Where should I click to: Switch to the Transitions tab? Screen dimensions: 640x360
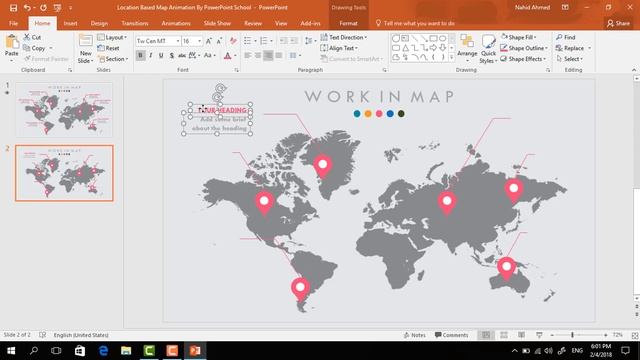(135, 23)
